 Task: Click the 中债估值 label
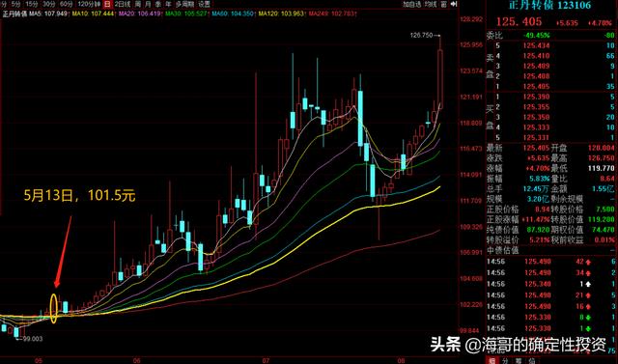point(502,250)
